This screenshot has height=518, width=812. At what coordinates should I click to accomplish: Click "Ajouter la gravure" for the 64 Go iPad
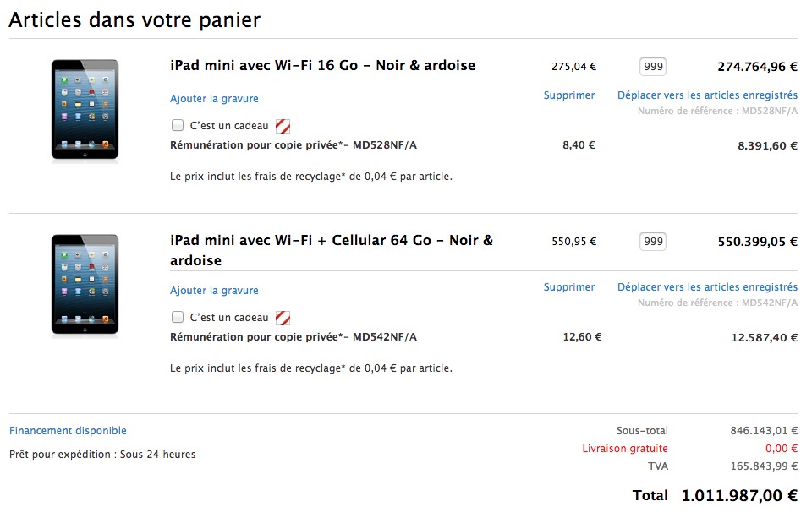214,291
